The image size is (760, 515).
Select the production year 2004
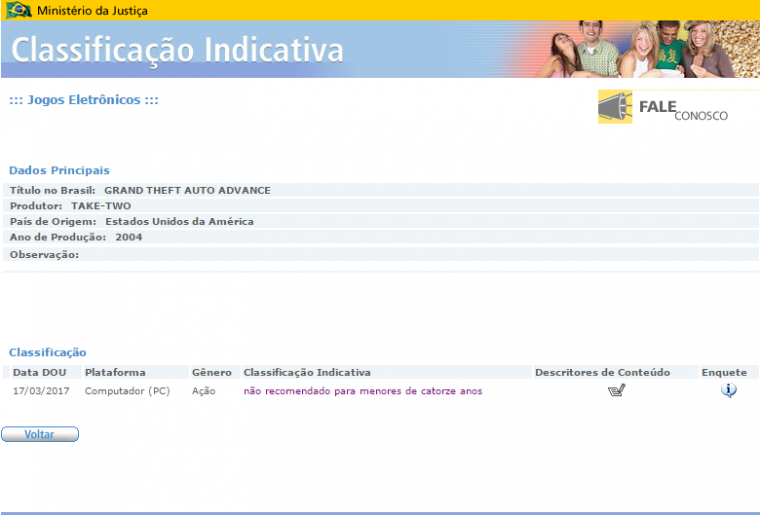(128, 237)
